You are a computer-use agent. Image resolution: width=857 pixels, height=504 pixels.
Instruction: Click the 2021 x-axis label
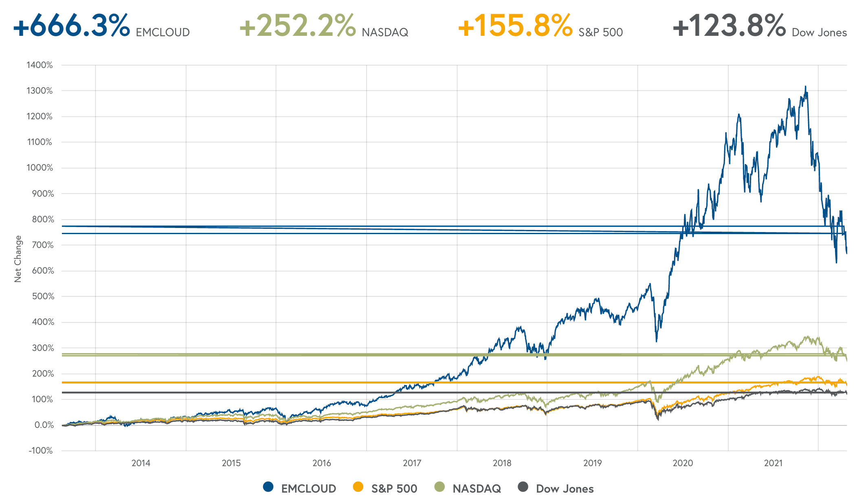tap(773, 463)
